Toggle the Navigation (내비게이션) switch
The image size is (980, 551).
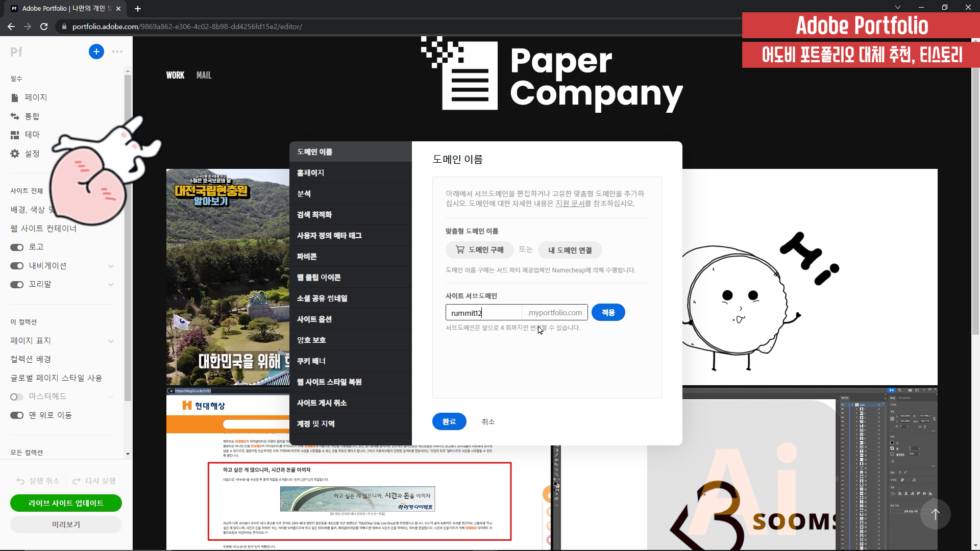(x=17, y=266)
